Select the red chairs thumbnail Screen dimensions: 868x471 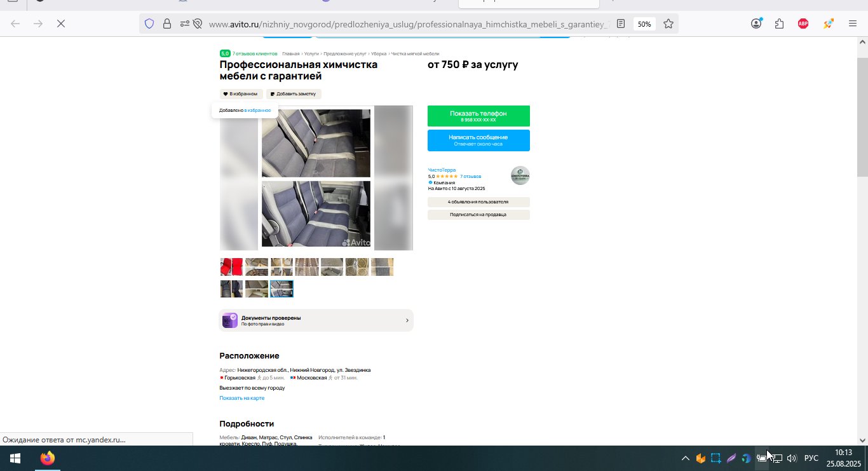[231, 267]
